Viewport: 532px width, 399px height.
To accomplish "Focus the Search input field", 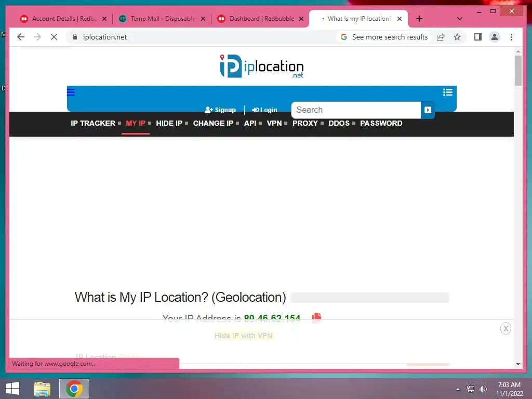I will pyautogui.click(x=356, y=110).
